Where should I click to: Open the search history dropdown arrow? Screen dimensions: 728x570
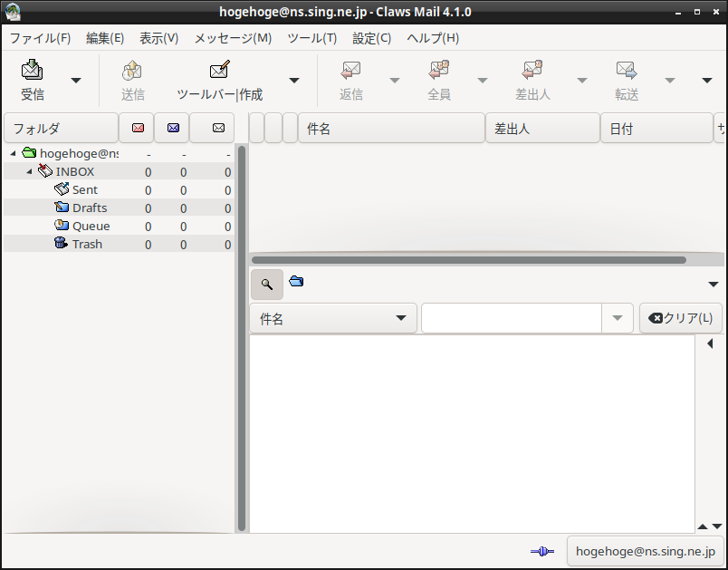(618, 318)
